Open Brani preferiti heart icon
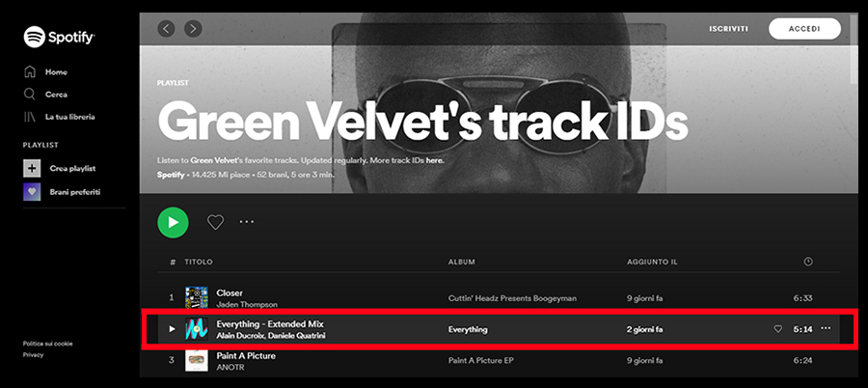Viewport: 868px width, 388px height. pos(32,191)
